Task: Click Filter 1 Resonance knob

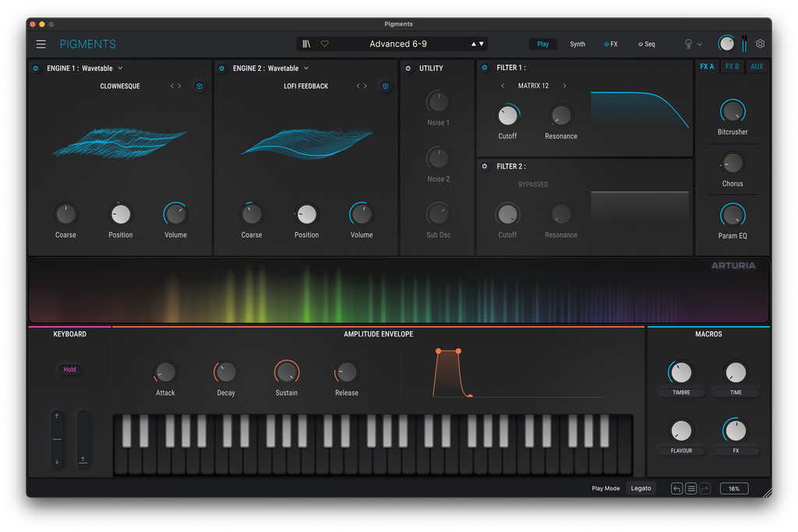Action: (561, 115)
